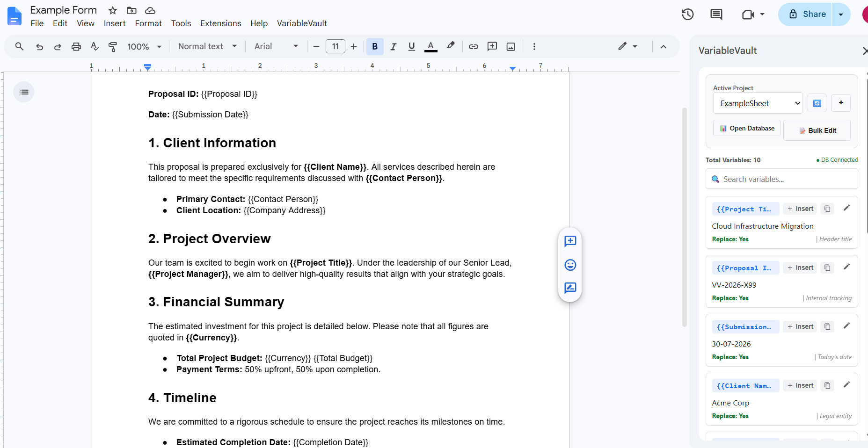
Task: Edit the Submission Date variable
Action: click(846, 326)
